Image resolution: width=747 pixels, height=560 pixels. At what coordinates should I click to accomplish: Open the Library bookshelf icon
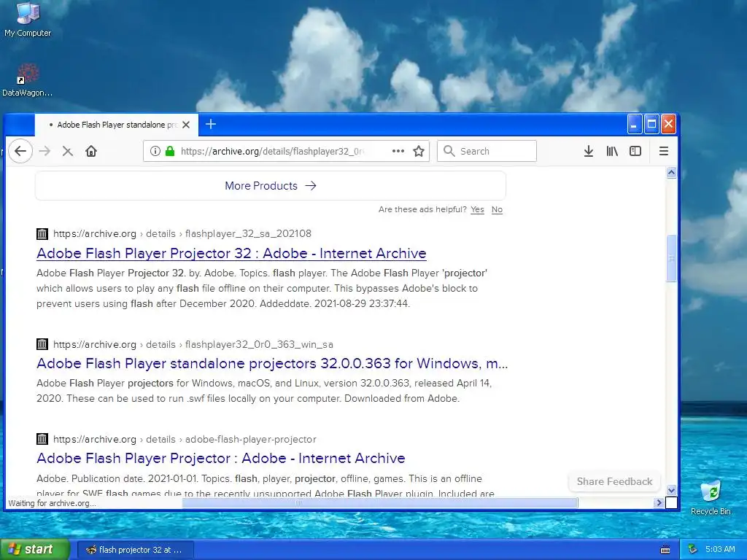tap(612, 152)
